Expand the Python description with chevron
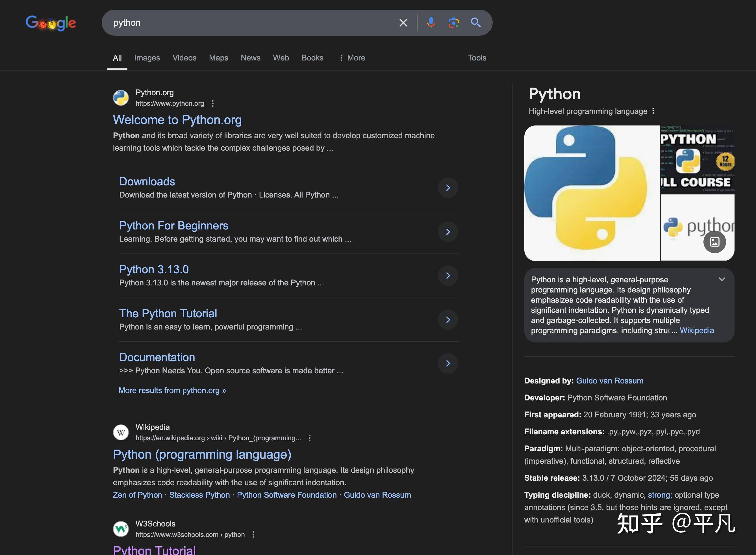 [722, 279]
